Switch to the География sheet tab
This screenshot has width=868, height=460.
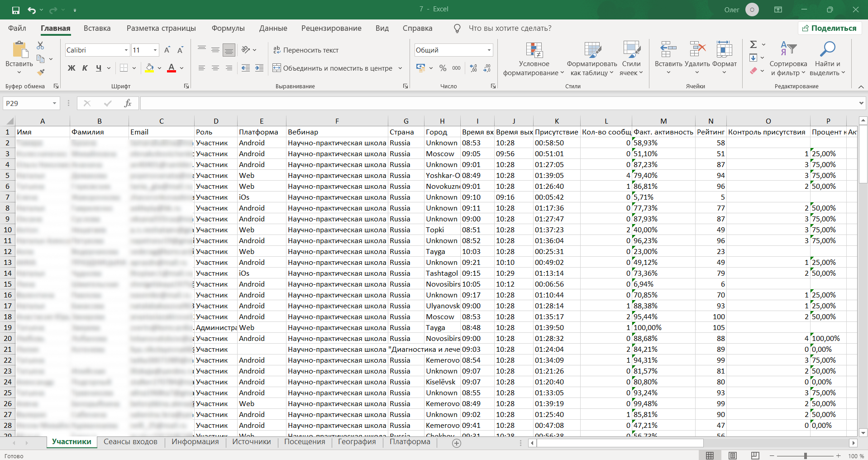click(357, 442)
